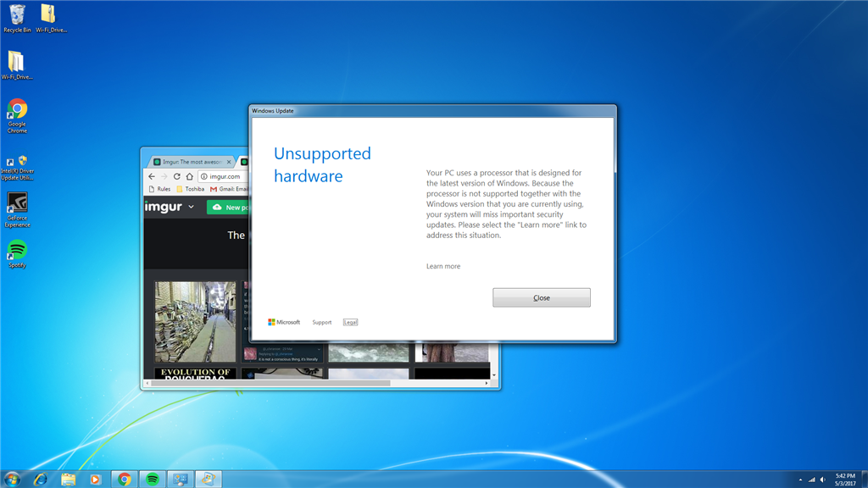Open the Spotify desktop shortcut

click(17, 253)
